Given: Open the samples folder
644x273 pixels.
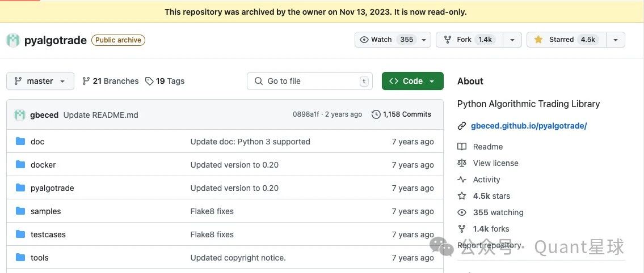Looking at the screenshot, I should click(45, 211).
